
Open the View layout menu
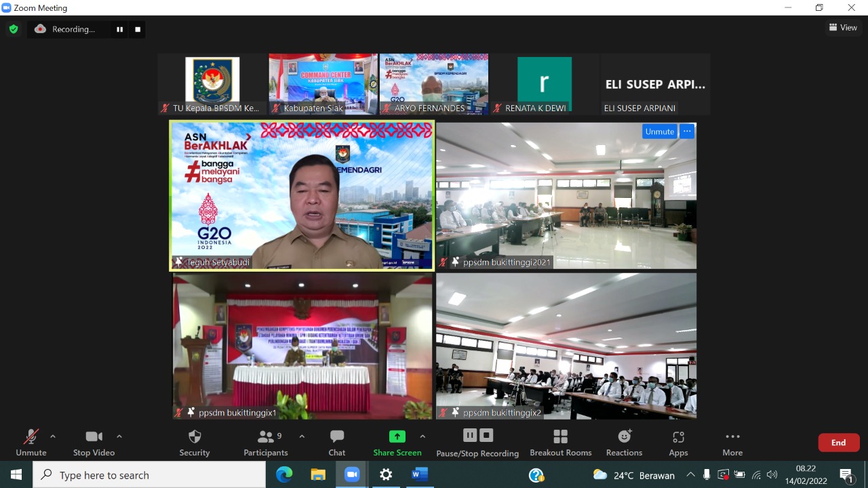click(843, 28)
